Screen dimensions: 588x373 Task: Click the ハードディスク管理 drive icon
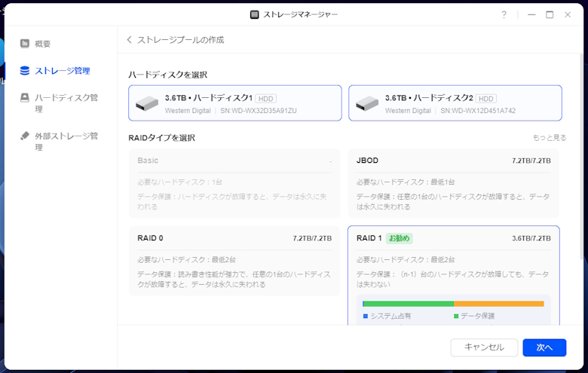click(25, 98)
